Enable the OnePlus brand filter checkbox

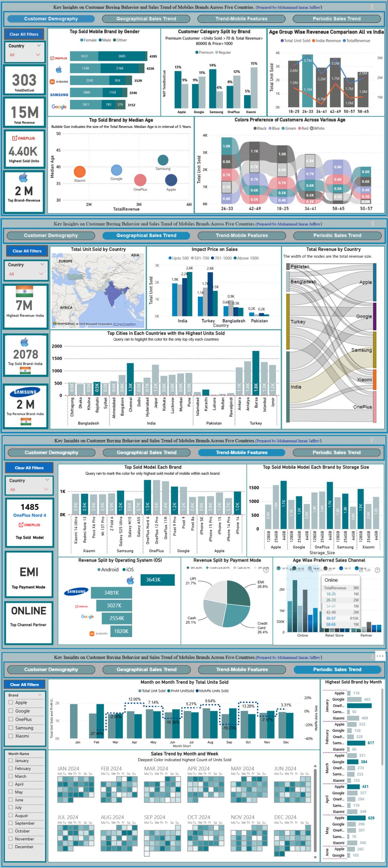point(11,719)
